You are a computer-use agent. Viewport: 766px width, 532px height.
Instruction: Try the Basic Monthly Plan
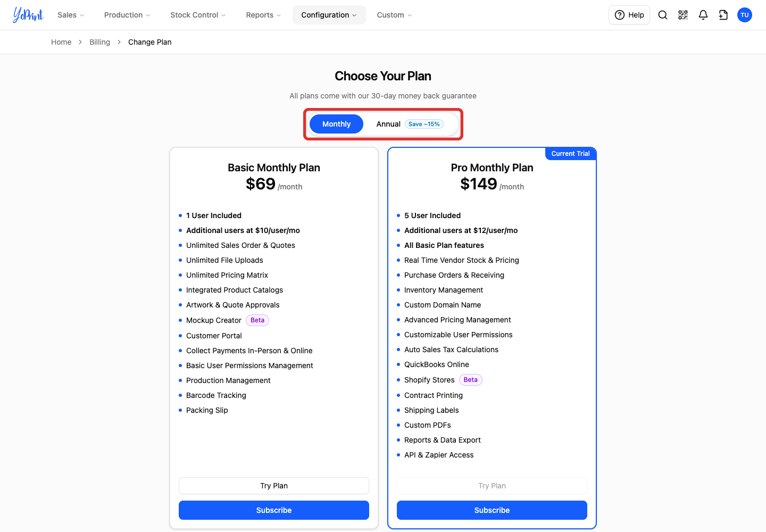point(274,486)
